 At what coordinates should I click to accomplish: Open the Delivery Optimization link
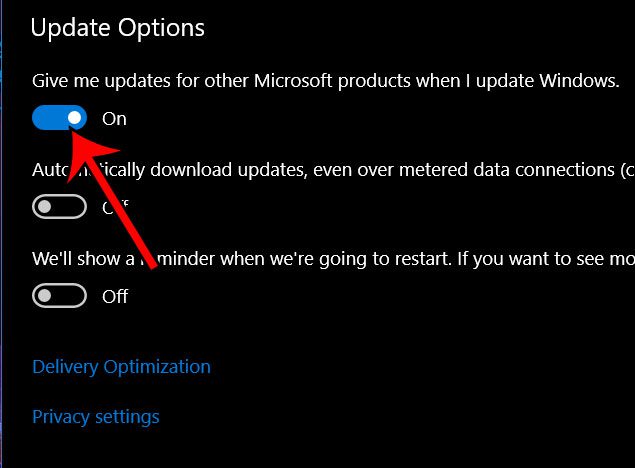click(x=121, y=366)
